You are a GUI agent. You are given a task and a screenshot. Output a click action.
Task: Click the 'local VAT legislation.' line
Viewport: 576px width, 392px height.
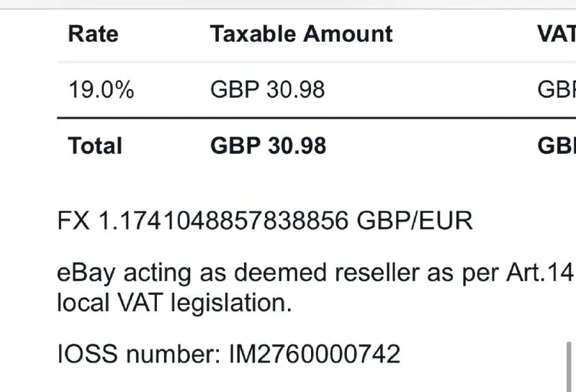(x=174, y=303)
